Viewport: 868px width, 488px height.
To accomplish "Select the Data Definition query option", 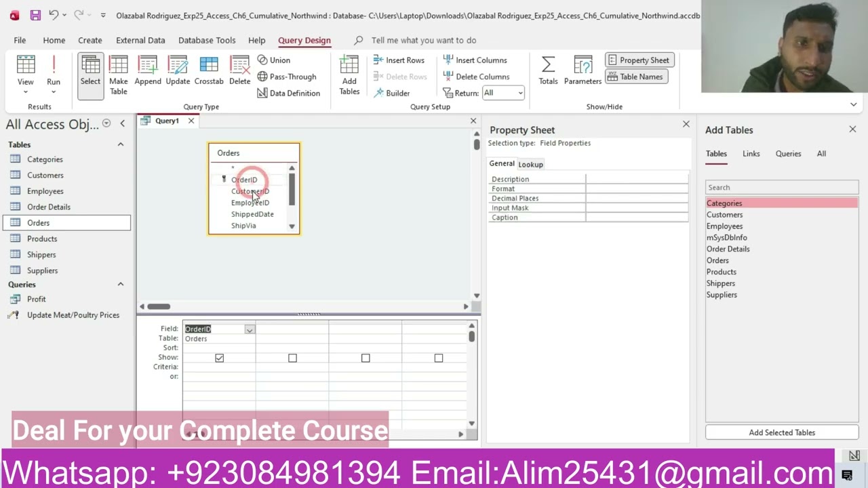I will (288, 93).
